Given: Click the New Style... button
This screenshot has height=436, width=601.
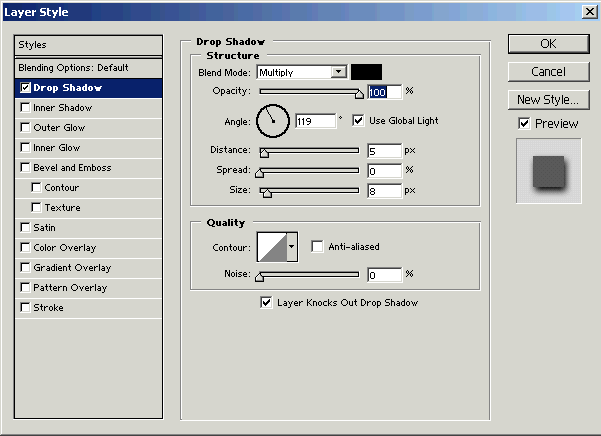Looking at the screenshot, I should tap(548, 100).
